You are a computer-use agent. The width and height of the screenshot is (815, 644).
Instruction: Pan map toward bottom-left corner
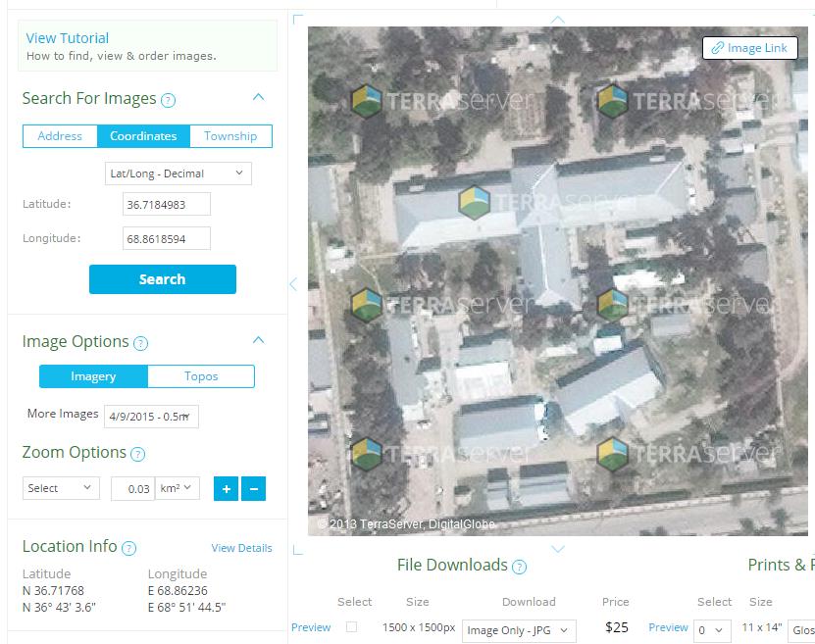click(298, 550)
